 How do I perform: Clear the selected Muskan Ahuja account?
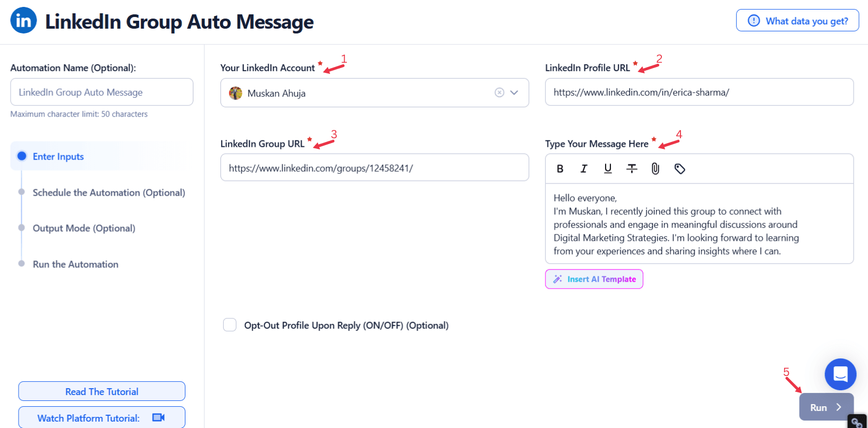[x=499, y=93]
